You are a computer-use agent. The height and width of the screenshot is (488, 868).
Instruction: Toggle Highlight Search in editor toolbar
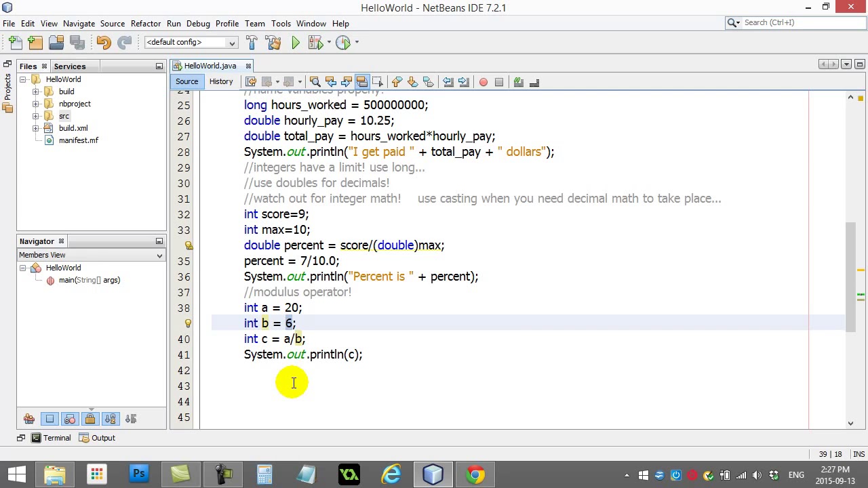362,82
